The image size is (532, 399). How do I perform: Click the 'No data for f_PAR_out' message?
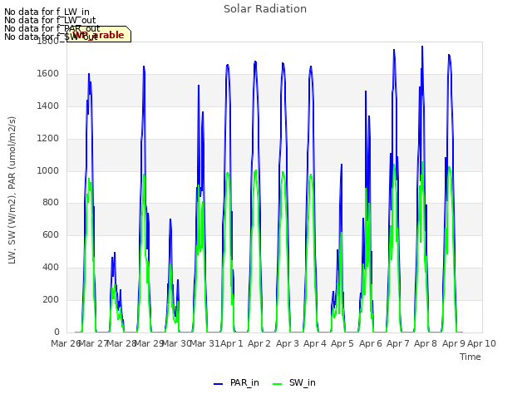click(x=52, y=28)
